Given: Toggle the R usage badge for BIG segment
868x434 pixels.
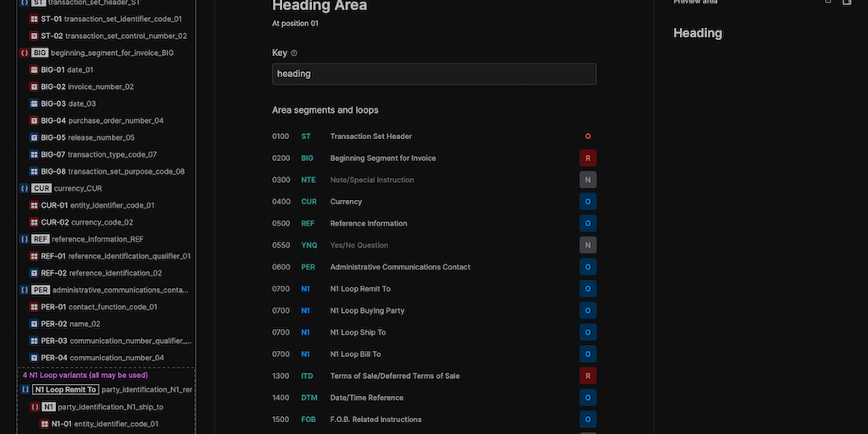Looking at the screenshot, I should click(587, 159).
